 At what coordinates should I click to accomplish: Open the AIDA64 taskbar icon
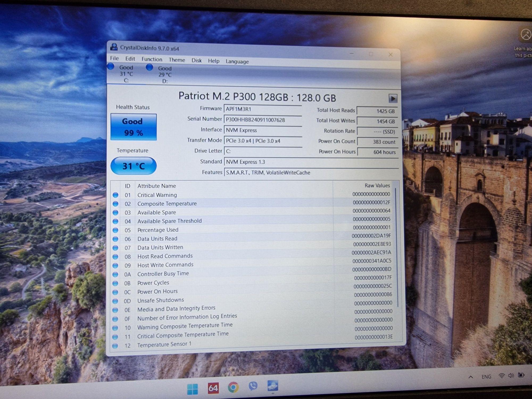tap(213, 388)
